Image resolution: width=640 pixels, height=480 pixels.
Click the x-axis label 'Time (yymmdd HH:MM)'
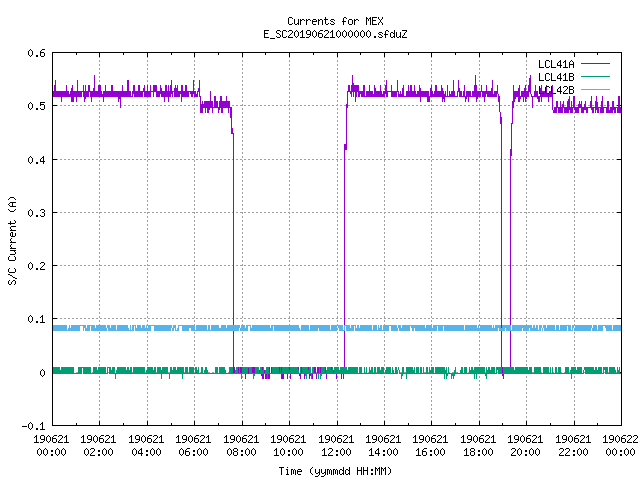pos(335,471)
